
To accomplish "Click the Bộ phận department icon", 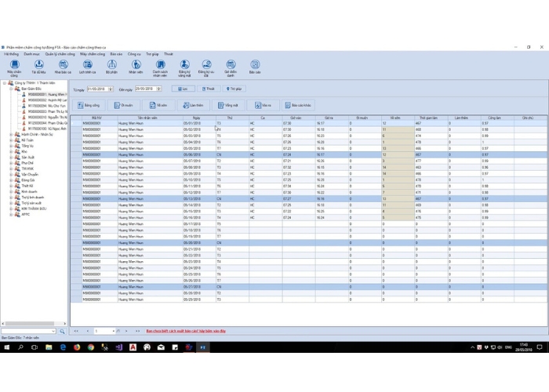I will pyautogui.click(x=111, y=66).
